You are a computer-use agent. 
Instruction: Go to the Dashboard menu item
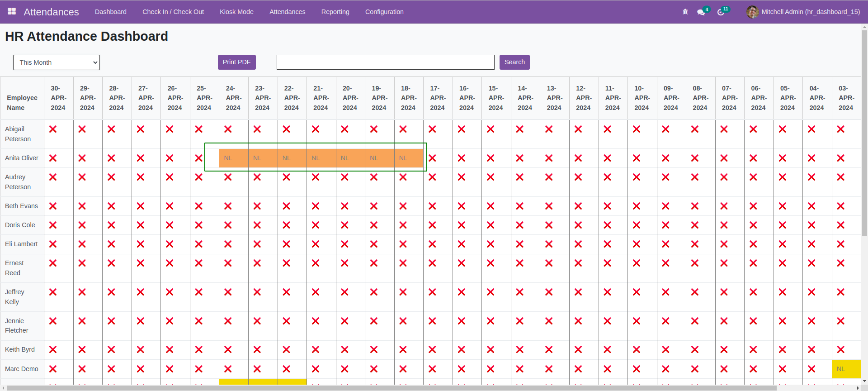(x=111, y=12)
